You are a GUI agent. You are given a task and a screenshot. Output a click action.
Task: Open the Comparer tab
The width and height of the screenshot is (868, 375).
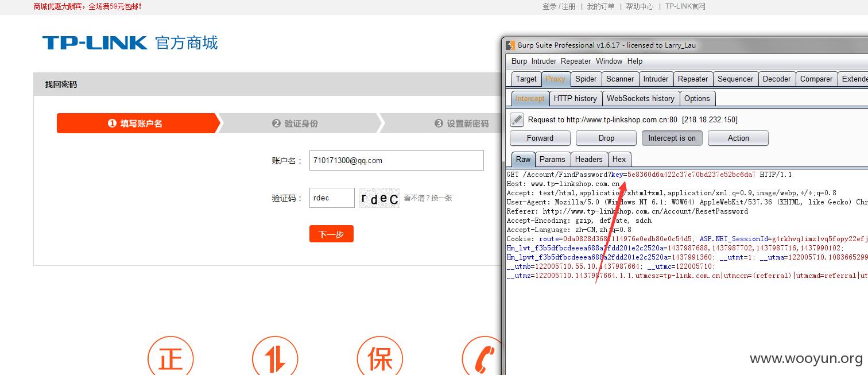point(816,79)
